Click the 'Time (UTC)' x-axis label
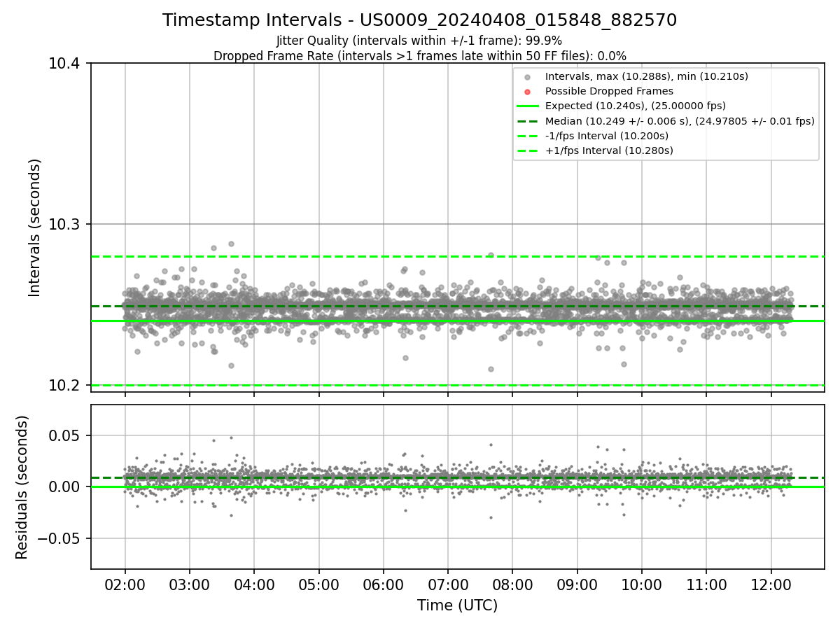Screen dimensions: 840x630 [x=457, y=605]
